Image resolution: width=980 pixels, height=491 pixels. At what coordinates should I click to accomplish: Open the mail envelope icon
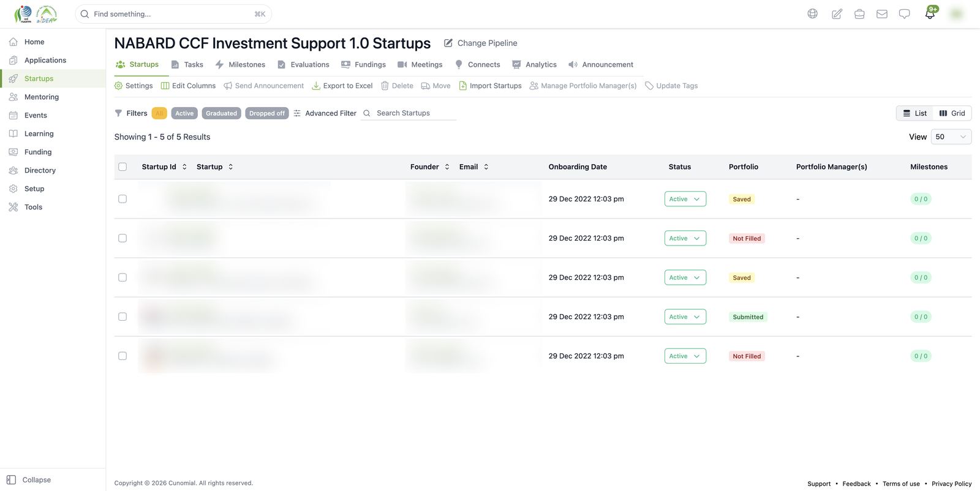coord(882,13)
